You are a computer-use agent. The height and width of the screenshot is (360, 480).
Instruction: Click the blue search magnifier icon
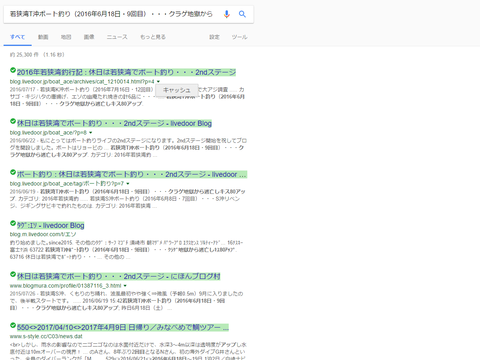(242, 14)
